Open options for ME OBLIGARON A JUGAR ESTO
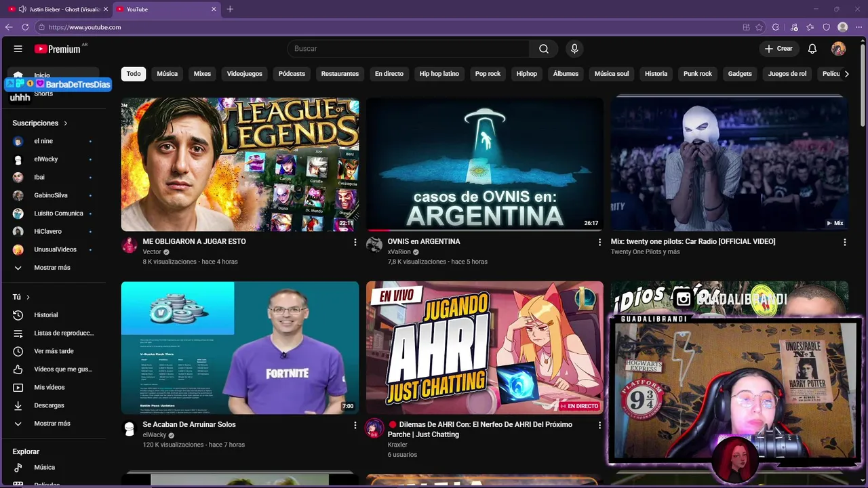The width and height of the screenshot is (868, 488). coord(355,242)
